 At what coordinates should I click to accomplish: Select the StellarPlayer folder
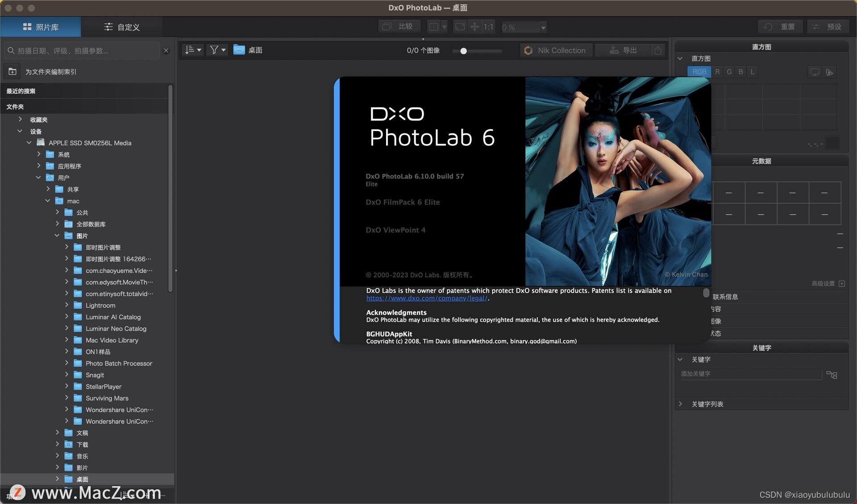(x=104, y=386)
